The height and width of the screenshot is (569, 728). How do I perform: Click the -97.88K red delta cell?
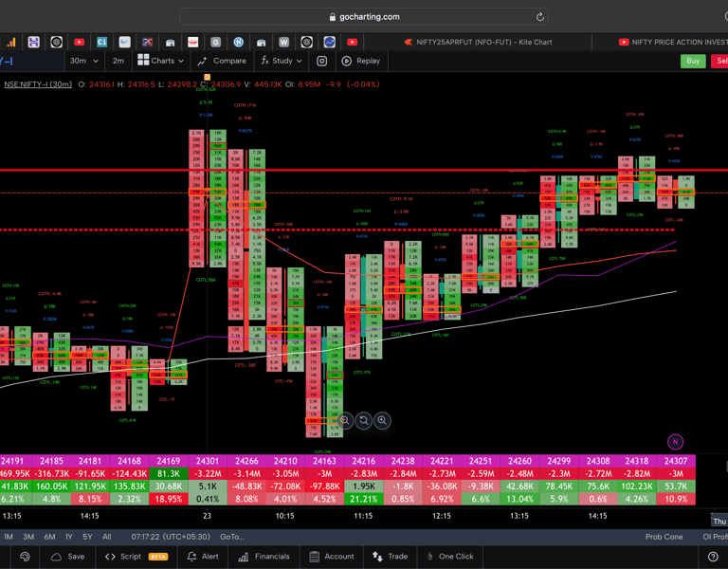pos(324,486)
